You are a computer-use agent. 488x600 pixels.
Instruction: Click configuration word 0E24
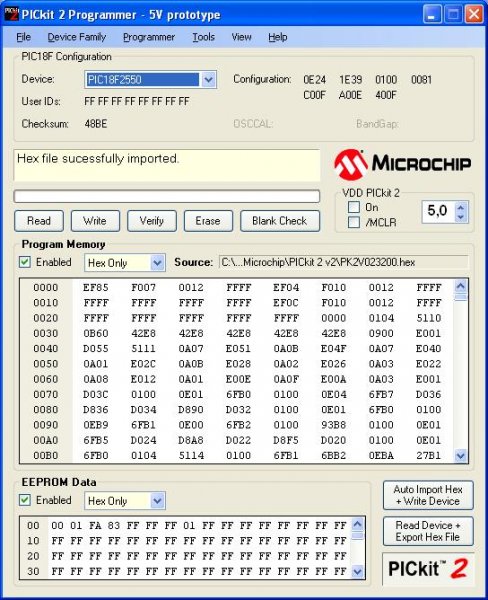click(314, 80)
